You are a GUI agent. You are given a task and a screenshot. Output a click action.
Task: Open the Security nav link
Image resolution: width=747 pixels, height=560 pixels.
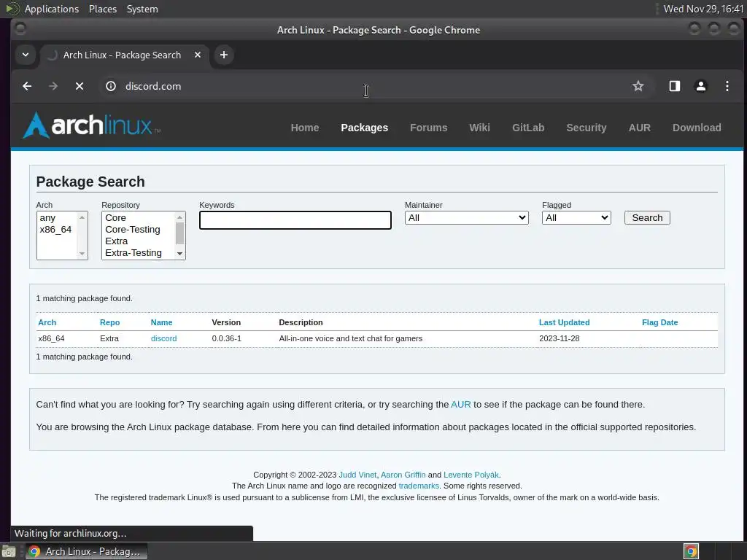[586, 128]
